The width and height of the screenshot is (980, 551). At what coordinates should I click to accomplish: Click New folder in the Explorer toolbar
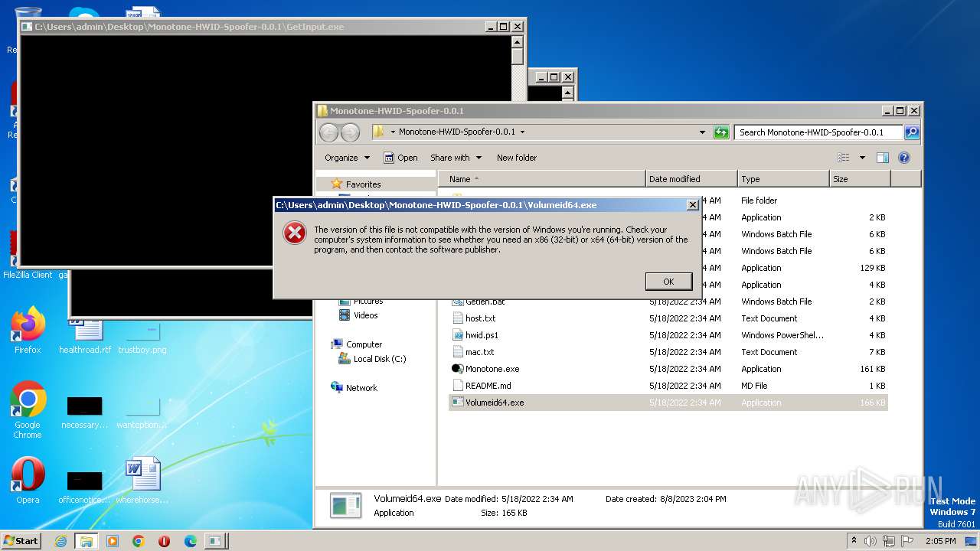(x=517, y=158)
